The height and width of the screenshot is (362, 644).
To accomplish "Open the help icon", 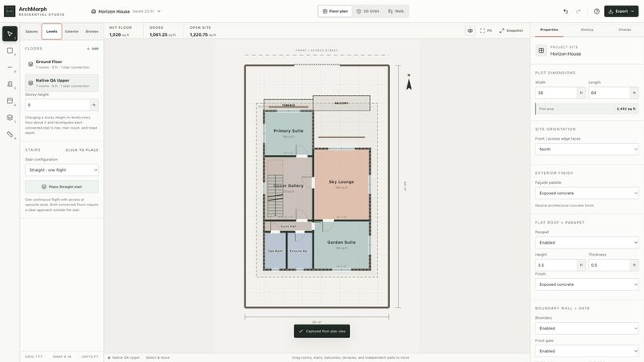I will pyautogui.click(x=596, y=11).
